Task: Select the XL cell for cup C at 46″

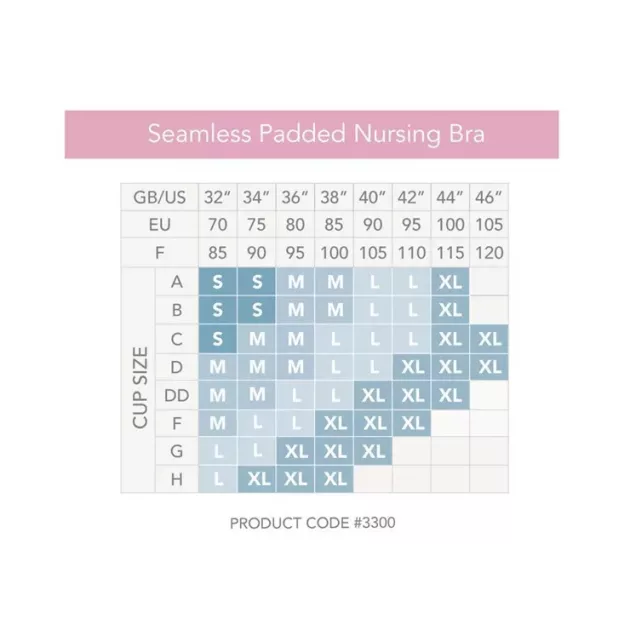Action: (489, 339)
